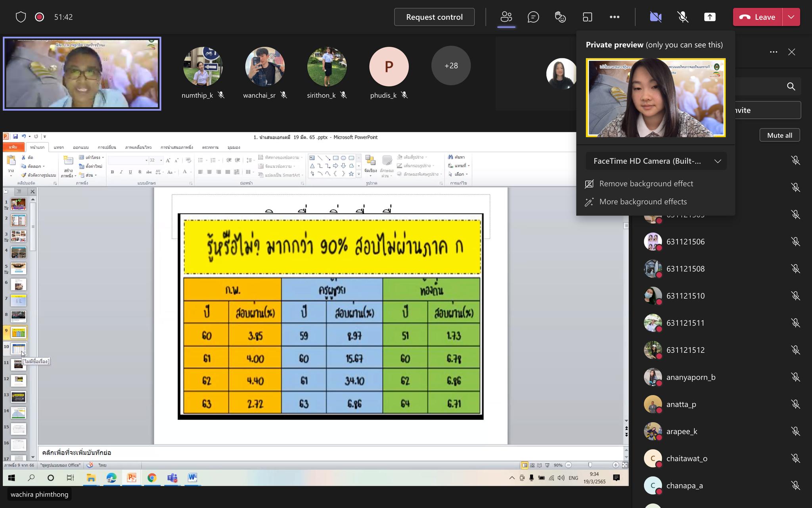Choose More background effects

tap(643, 202)
